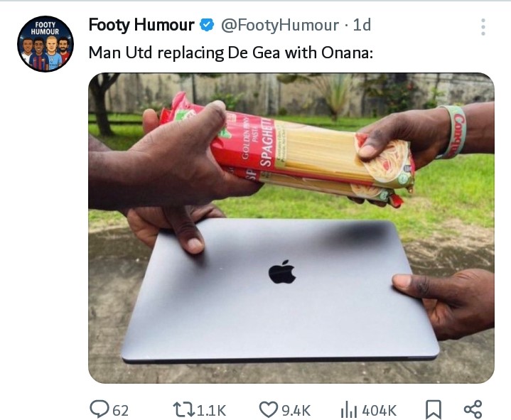Open the Footy Humour profile avatar
511x420 pixels.
45,43
